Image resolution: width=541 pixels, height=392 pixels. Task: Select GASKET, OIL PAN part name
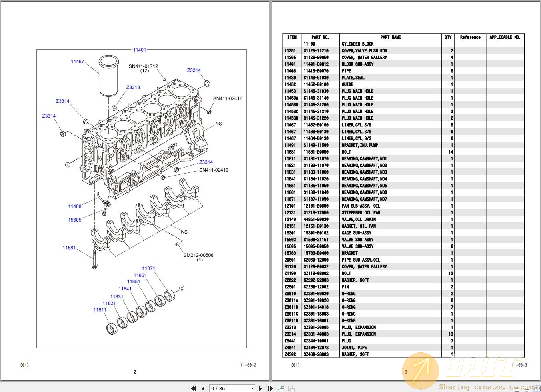click(359, 226)
